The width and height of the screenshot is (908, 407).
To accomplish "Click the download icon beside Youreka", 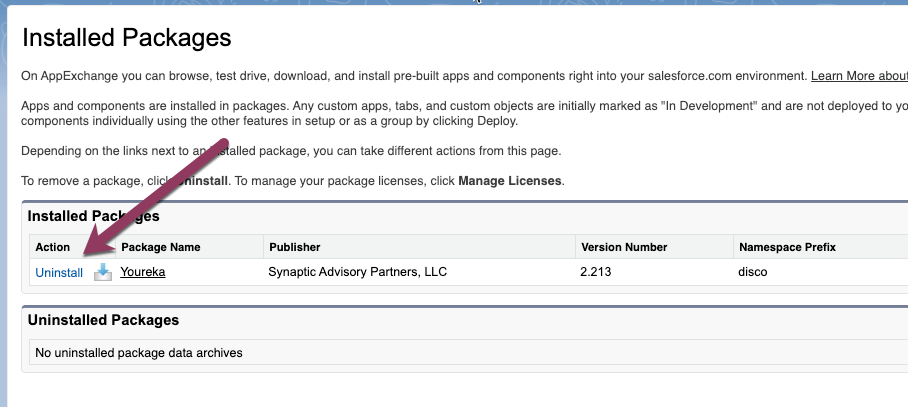I will click(x=103, y=272).
